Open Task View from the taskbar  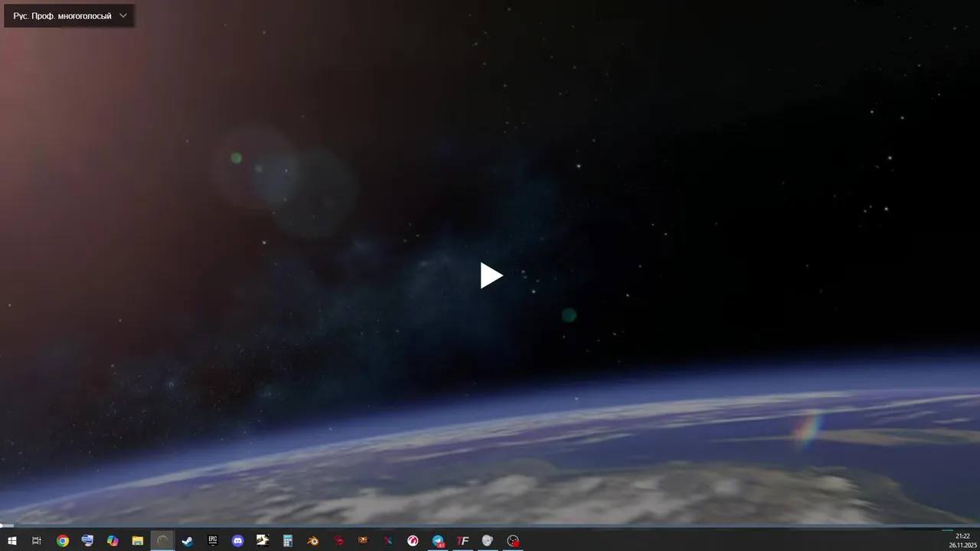tap(37, 540)
